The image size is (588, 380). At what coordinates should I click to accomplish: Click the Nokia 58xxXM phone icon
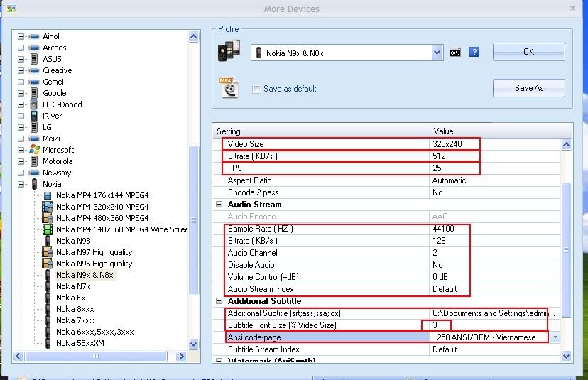(x=48, y=343)
